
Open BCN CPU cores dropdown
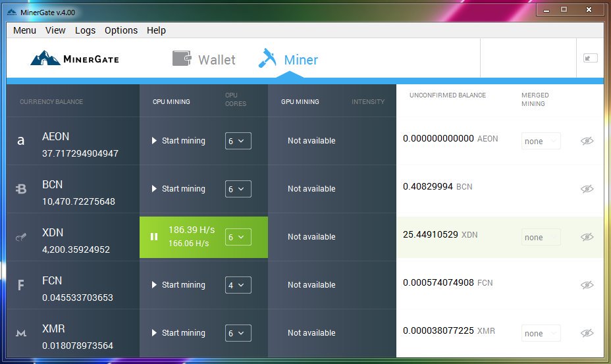tap(238, 189)
